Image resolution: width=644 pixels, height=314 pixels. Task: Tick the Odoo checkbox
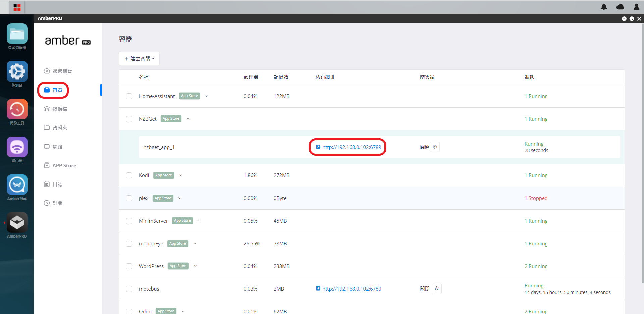pyautogui.click(x=129, y=311)
